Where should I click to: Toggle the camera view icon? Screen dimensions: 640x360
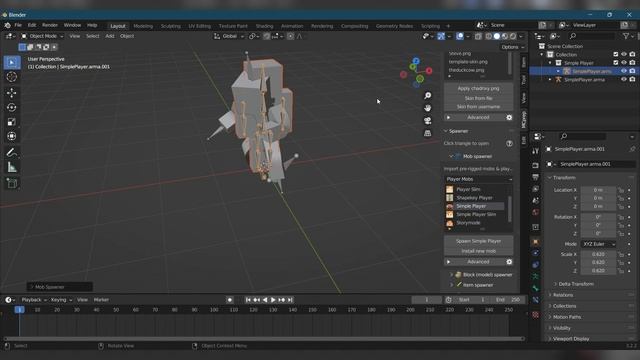(x=427, y=121)
